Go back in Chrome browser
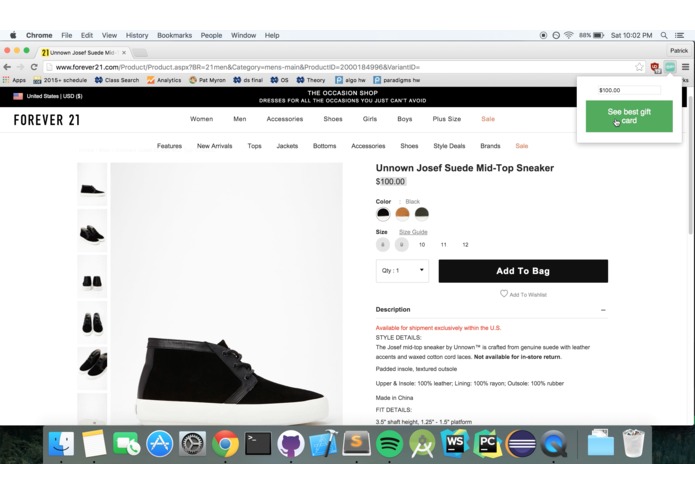This screenshot has height=494, width=695. click(7, 67)
